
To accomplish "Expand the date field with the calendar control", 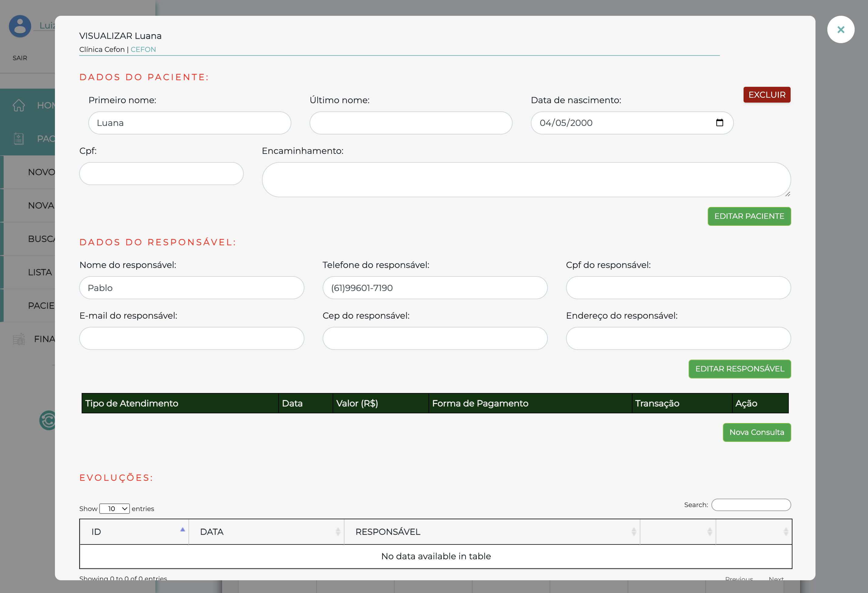I will pos(720,123).
